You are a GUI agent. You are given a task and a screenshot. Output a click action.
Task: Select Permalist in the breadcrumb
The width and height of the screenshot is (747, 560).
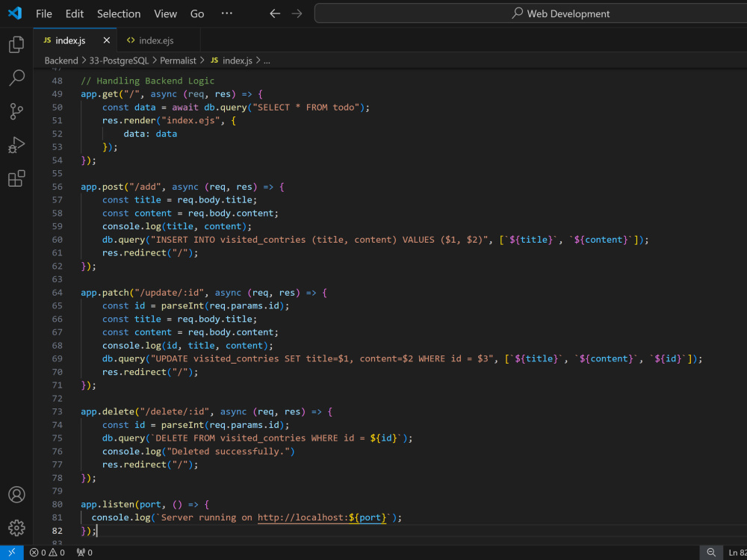(178, 60)
